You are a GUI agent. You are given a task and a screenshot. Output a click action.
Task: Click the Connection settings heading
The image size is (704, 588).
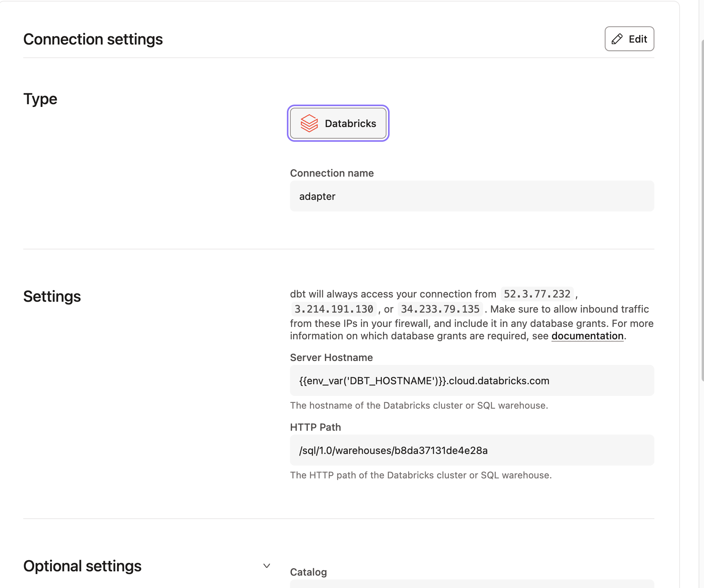coord(93,39)
